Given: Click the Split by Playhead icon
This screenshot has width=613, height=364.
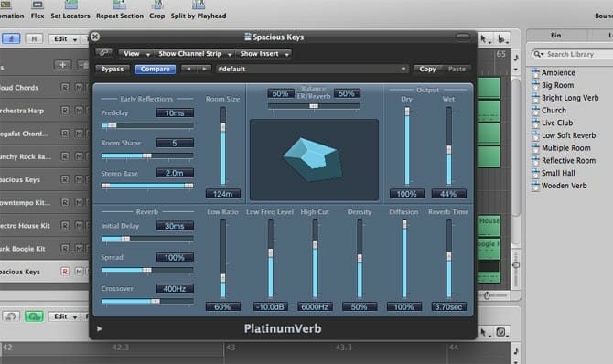Looking at the screenshot, I should [199, 5].
